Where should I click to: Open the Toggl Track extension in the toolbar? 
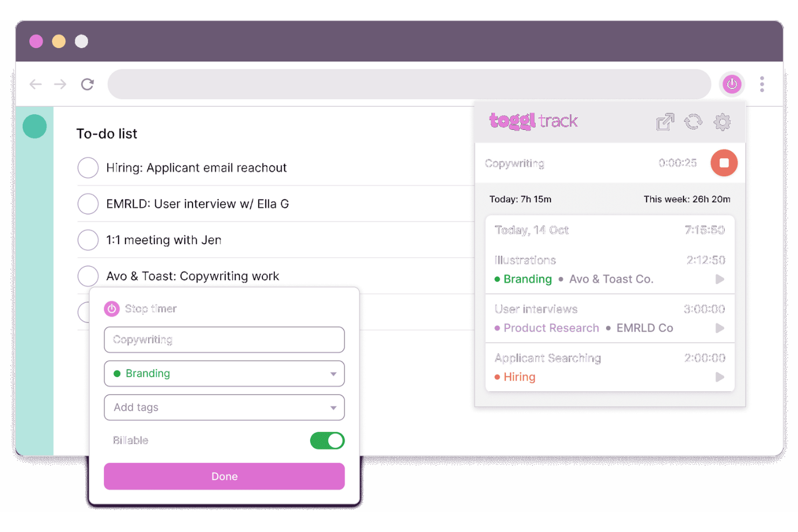click(732, 84)
